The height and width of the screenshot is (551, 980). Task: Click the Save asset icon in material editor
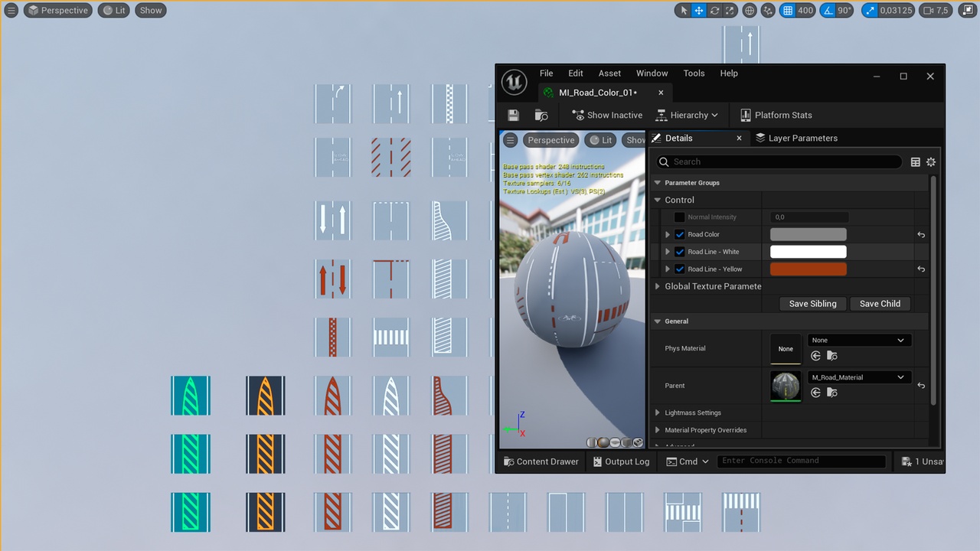click(x=514, y=115)
